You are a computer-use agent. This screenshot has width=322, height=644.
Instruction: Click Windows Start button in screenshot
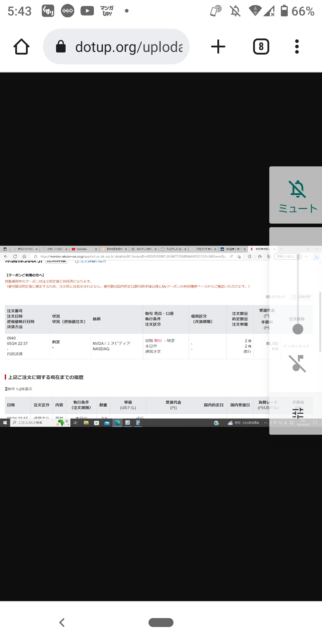5,423
